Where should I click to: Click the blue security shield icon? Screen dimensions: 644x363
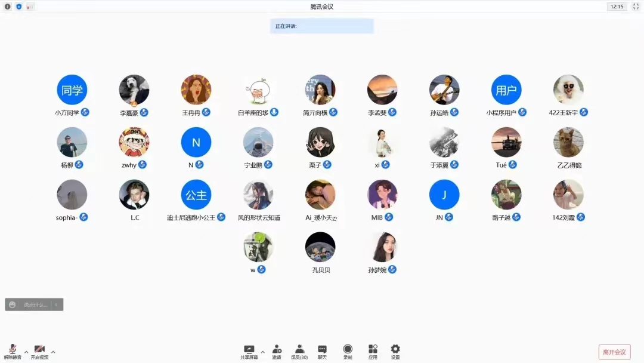point(19,7)
